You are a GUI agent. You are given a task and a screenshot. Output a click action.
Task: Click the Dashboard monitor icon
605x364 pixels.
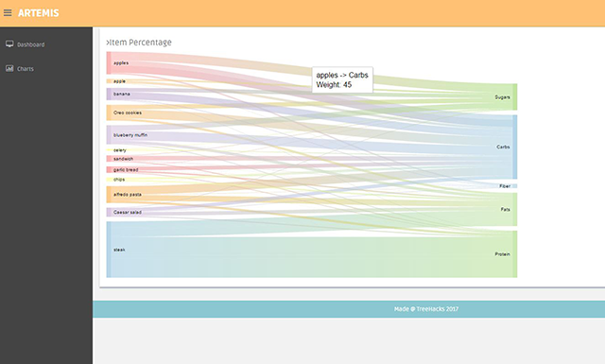pos(9,44)
